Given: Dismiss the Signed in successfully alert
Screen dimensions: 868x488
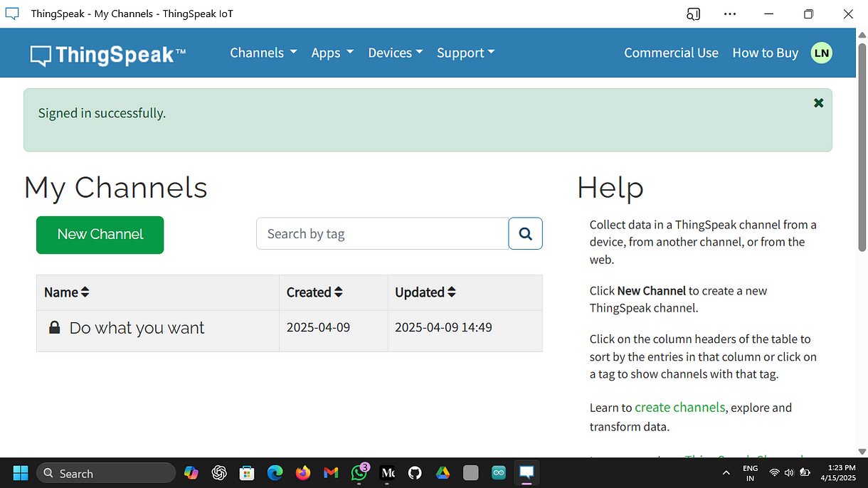Looking at the screenshot, I should coord(818,103).
